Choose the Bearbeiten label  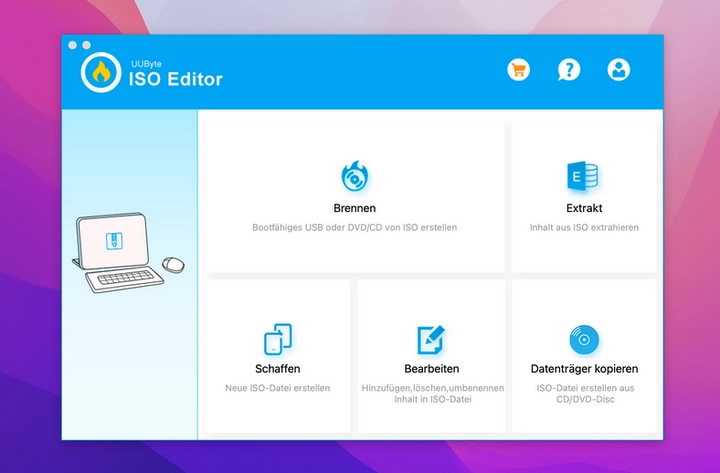[x=432, y=369]
